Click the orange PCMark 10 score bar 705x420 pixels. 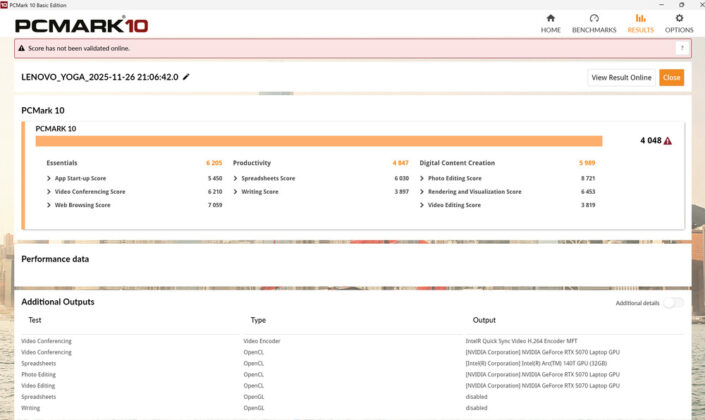[x=319, y=141]
